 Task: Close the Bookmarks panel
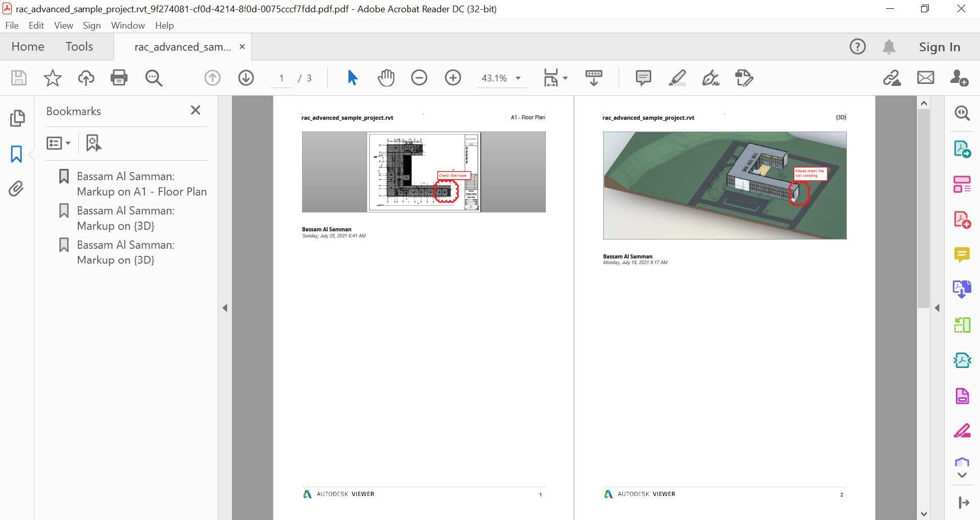[196, 110]
